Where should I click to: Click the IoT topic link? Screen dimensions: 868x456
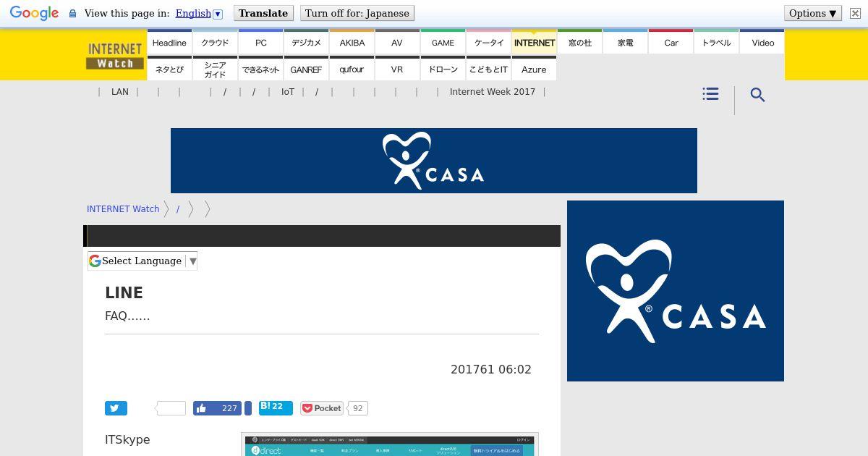288,92
